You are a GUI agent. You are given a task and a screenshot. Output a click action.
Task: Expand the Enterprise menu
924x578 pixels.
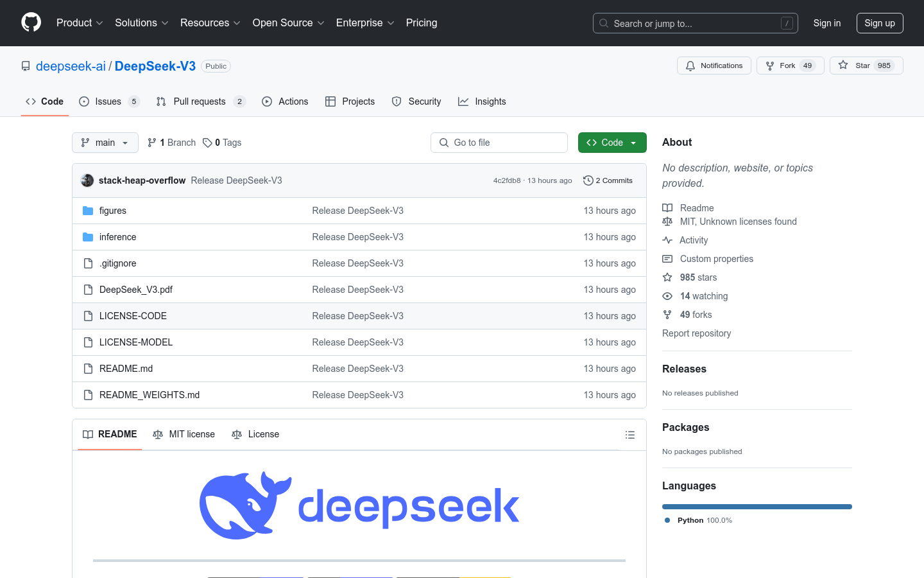pos(365,23)
